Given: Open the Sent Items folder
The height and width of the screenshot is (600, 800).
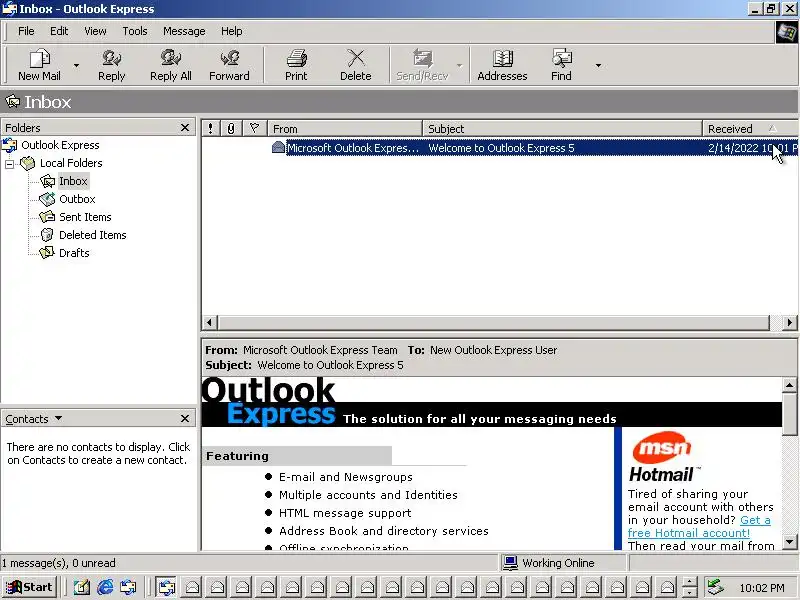Looking at the screenshot, I should point(85,217).
